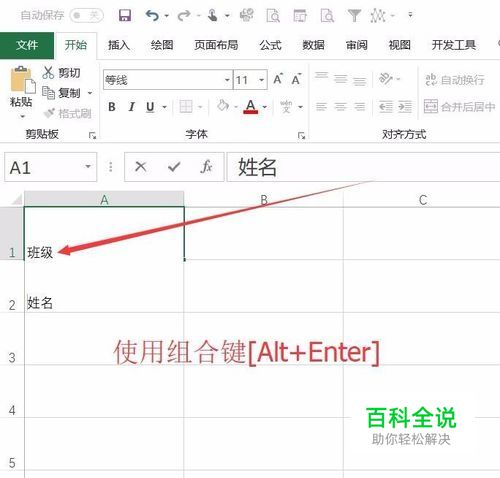Click the filter funnel icon in quick access toolbar
500x478 pixels.
coord(354,16)
